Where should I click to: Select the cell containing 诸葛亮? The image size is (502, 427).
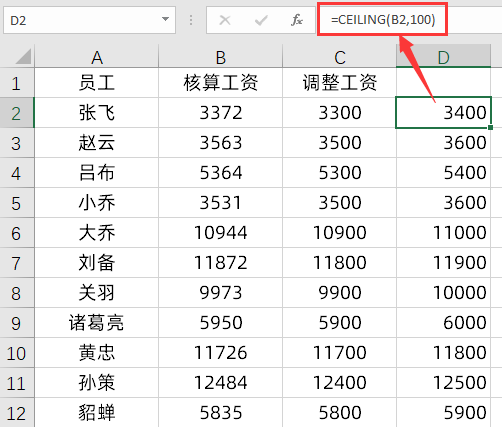coord(97,323)
